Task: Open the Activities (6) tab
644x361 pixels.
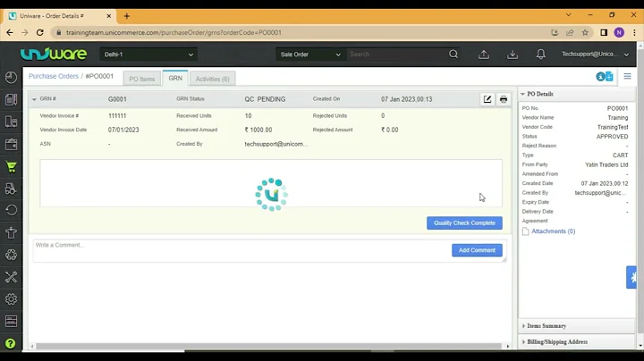Action: click(x=212, y=79)
